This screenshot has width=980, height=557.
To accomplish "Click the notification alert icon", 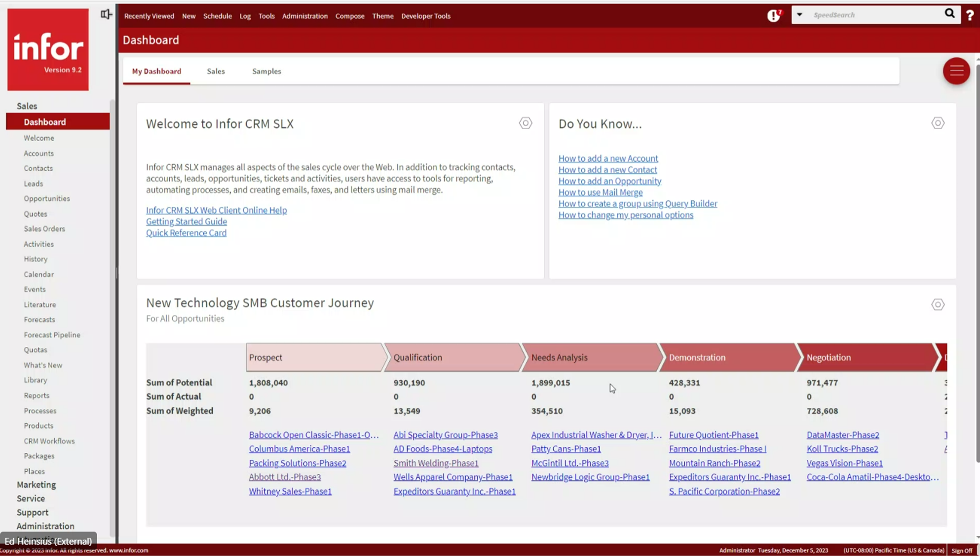I will click(773, 16).
